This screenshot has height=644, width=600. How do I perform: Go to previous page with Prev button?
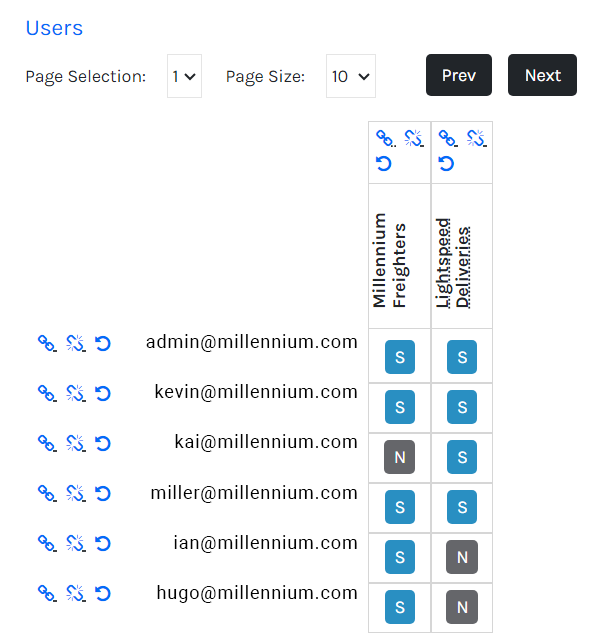click(x=459, y=75)
